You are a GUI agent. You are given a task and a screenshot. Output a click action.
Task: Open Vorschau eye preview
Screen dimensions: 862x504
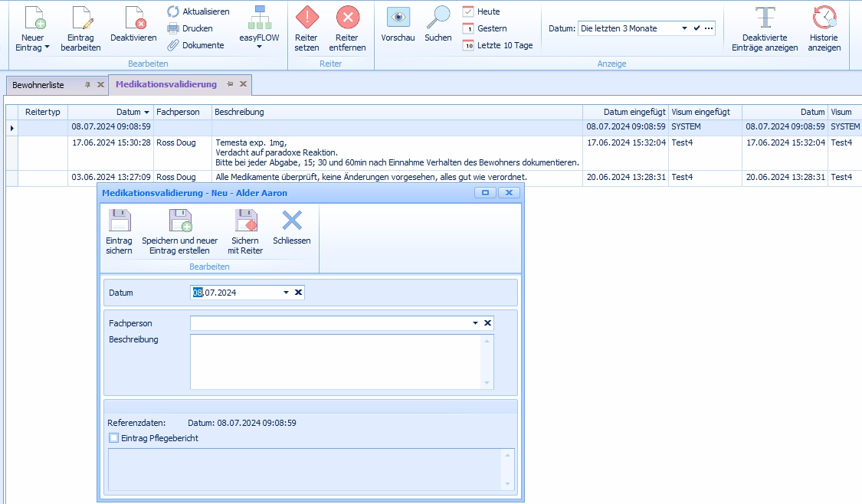pyautogui.click(x=398, y=25)
